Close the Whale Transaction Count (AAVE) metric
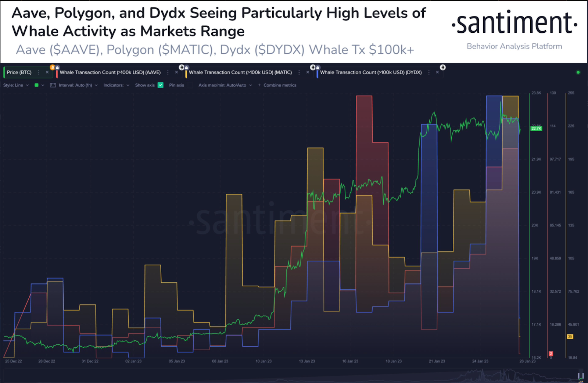The height and width of the screenshot is (383, 588). coord(177,72)
